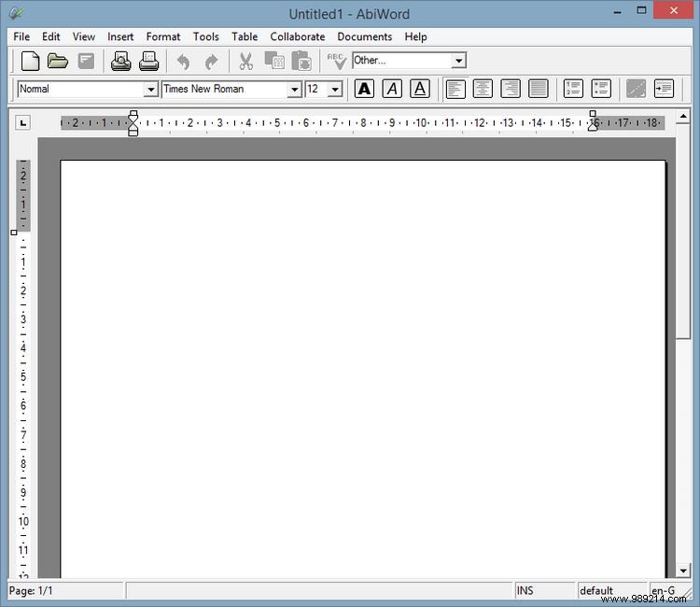
Task: Open the Help menu
Action: coord(415,36)
